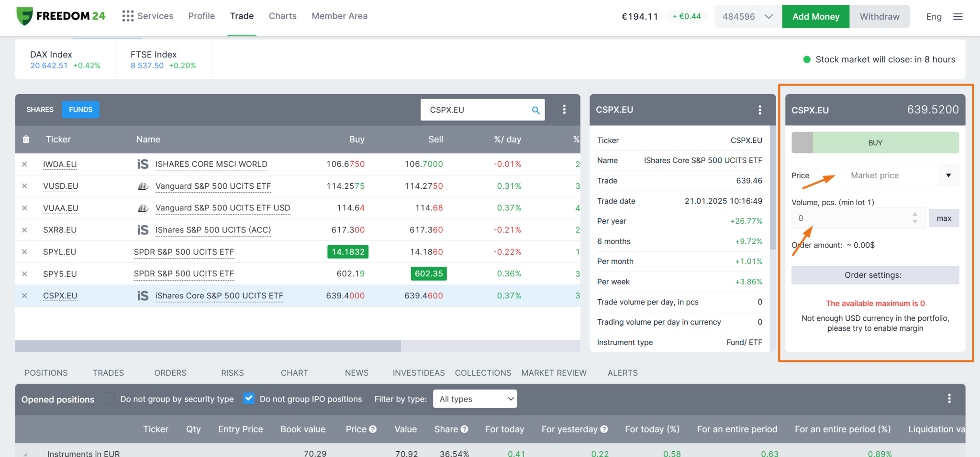Image resolution: width=980 pixels, height=457 pixels.
Task: Click the max volume button
Action: [944, 218]
